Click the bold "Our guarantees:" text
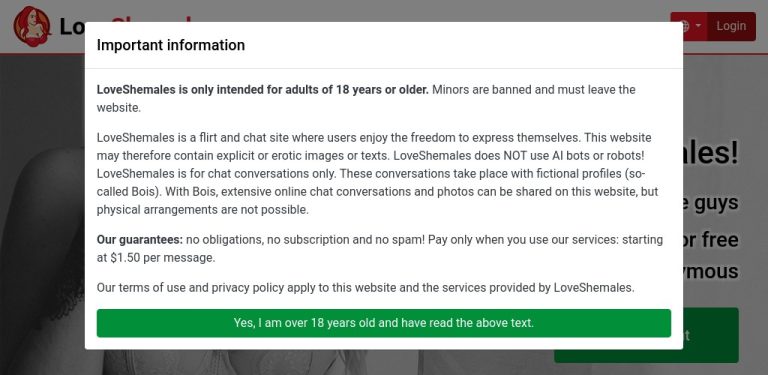768x375 pixels. [x=140, y=240]
